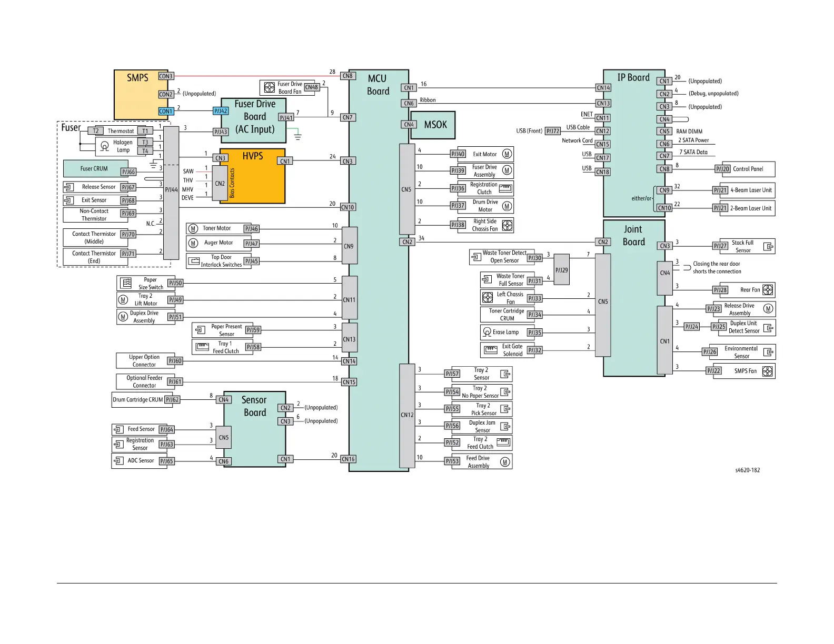The height and width of the screenshot is (644, 834).
Task: Click the Duplex Unit Detect Sensor symbol
Action: pos(769,327)
